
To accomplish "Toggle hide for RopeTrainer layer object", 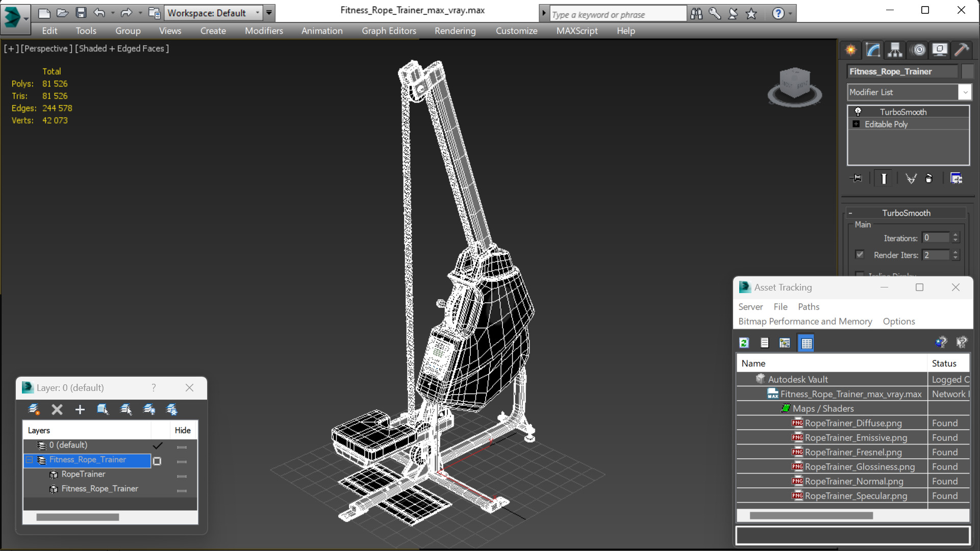I will [182, 475].
